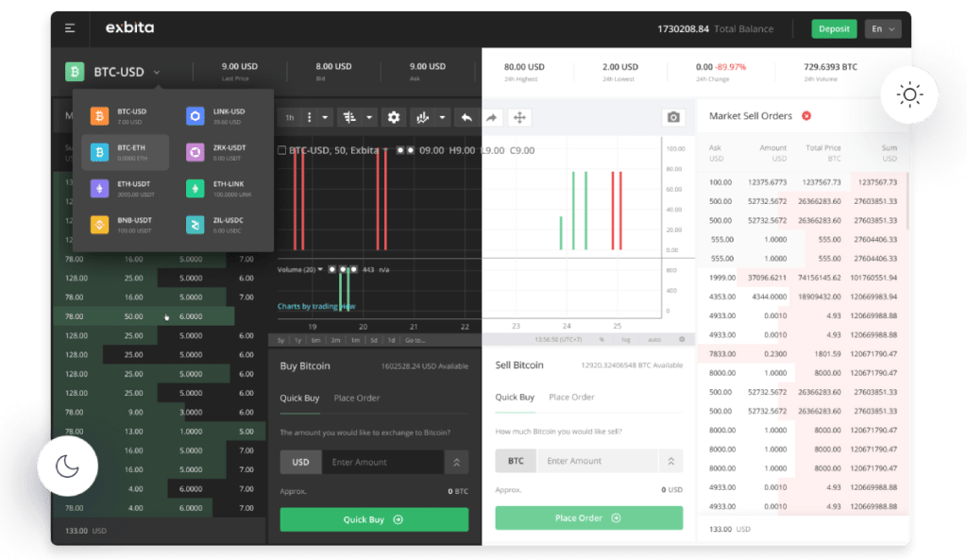Switch to dark theme with moon button
This screenshot has height=560, width=967.
point(67,466)
